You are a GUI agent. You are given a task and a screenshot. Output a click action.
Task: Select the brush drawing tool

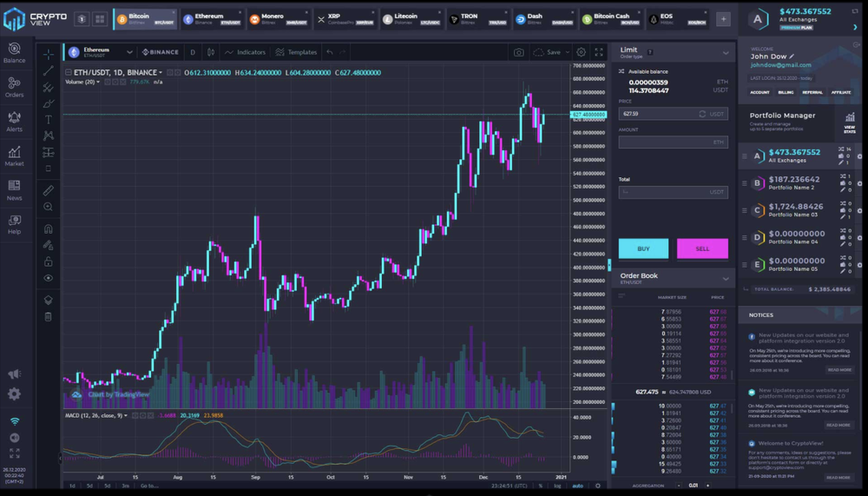click(48, 103)
